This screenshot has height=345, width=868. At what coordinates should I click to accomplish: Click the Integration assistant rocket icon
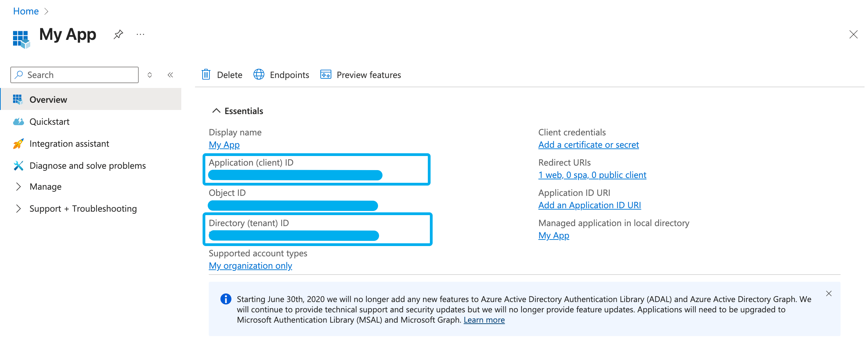(x=18, y=144)
